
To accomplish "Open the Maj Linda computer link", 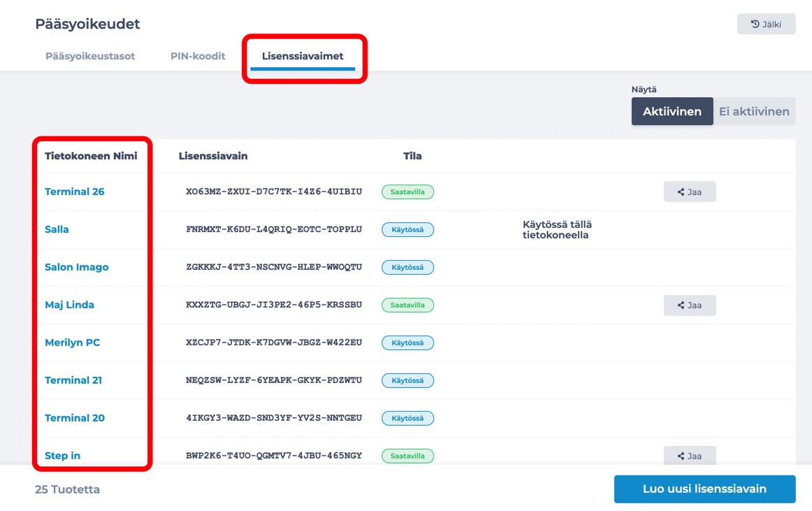I will (69, 305).
